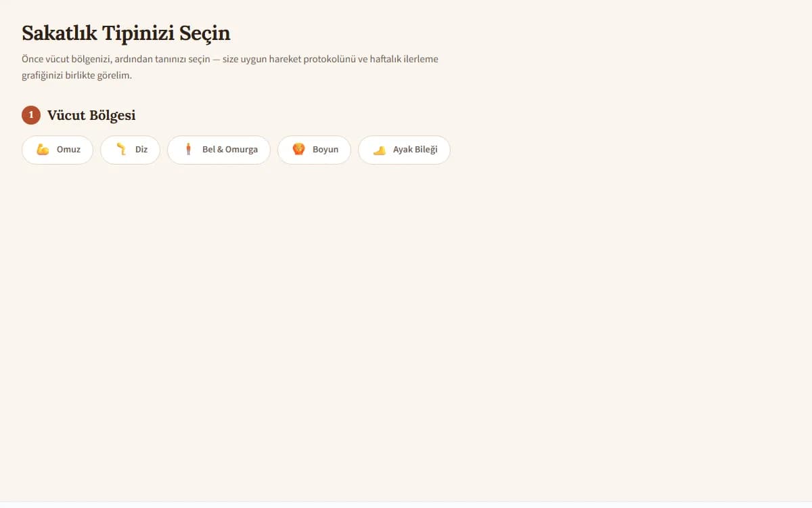812x508 pixels.
Task: Pick the Bel & Omurga region chip
Action: (x=219, y=150)
